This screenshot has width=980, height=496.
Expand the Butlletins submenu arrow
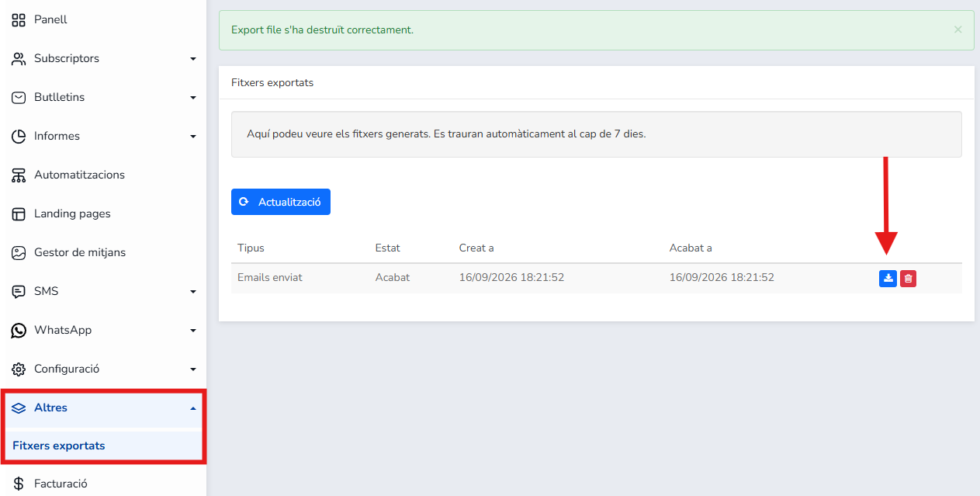[x=193, y=98]
